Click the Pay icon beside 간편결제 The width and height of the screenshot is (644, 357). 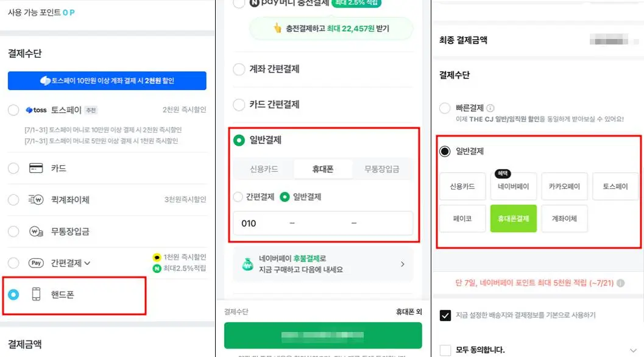click(x=36, y=263)
